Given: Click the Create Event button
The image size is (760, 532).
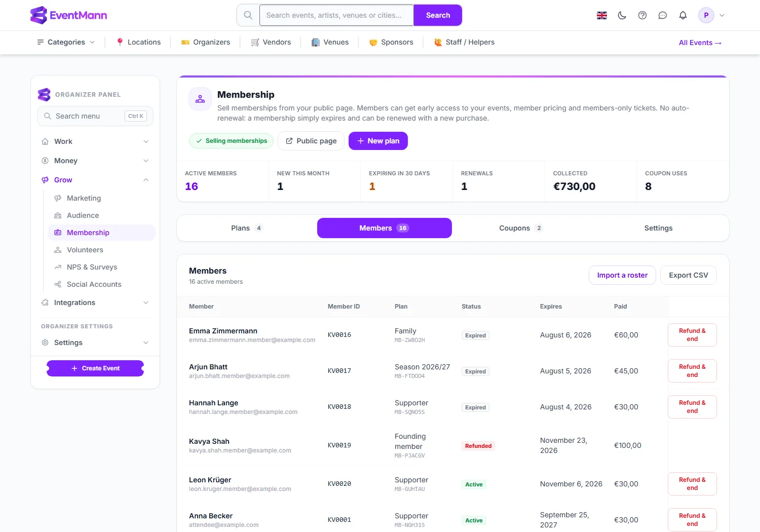Looking at the screenshot, I should 95,368.
